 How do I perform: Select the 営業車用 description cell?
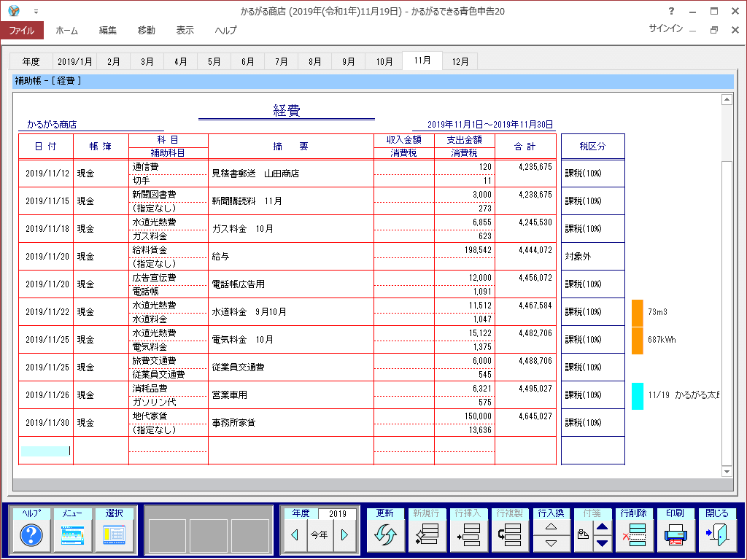tap(290, 394)
